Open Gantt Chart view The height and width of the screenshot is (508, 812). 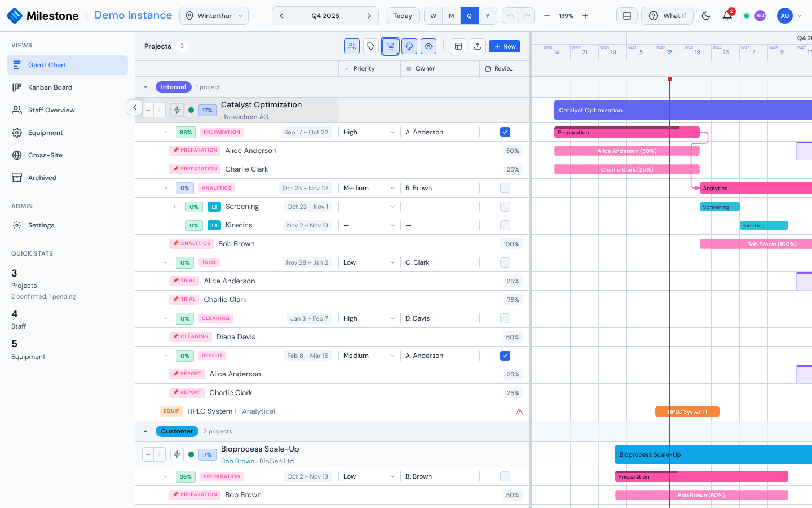[x=67, y=65]
